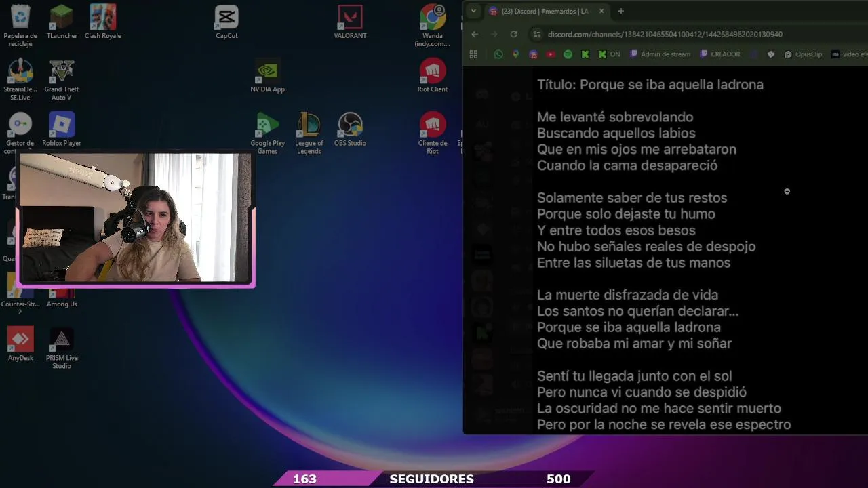
Task: Click the lyric line 'Título: Porque se iba aquella ladrona'
Action: click(650, 85)
